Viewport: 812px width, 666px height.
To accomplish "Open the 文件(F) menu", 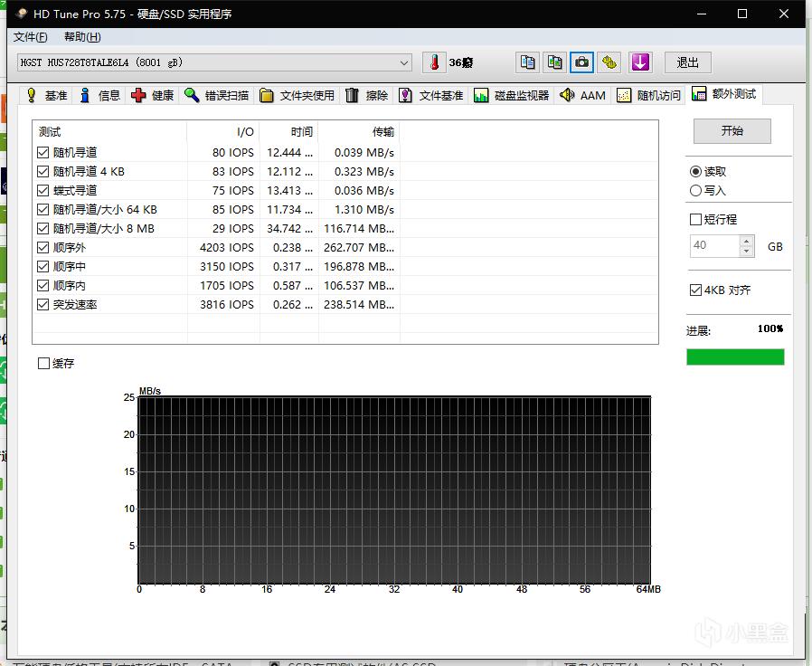I will coord(30,37).
